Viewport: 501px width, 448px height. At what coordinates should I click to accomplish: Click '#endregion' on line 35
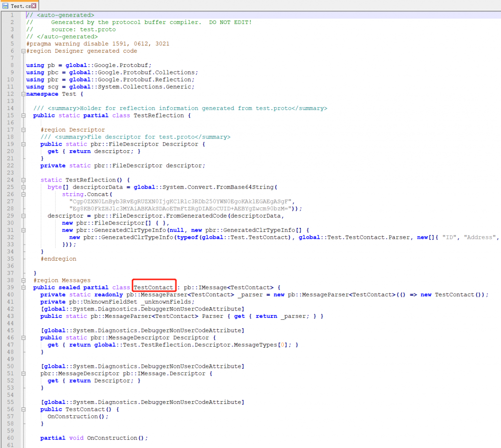(x=59, y=259)
